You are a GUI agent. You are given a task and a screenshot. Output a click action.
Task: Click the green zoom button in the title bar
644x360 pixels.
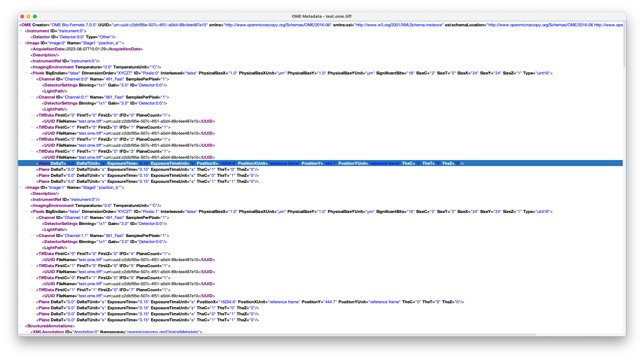pyautogui.click(x=35, y=16)
